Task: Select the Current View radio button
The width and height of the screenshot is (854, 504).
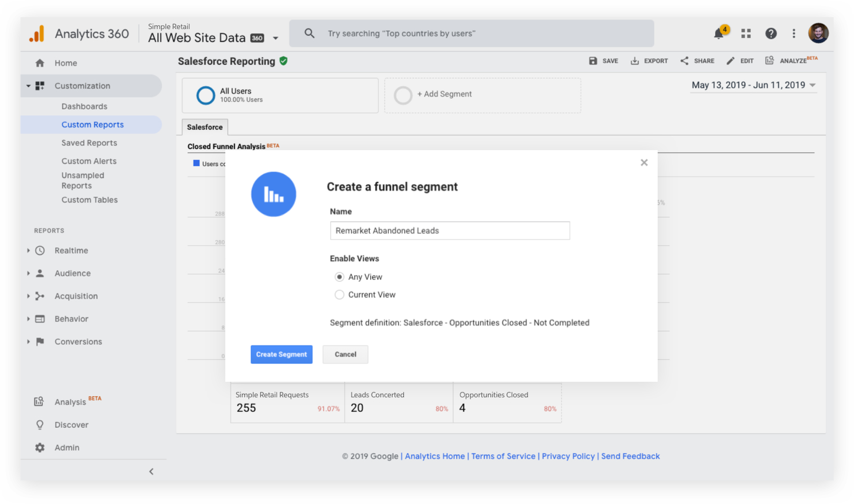Action: 340,295
